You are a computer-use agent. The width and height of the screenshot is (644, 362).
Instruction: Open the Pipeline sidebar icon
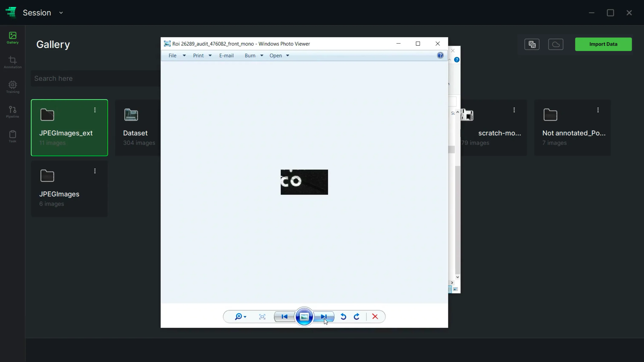[x=13, y=112]
